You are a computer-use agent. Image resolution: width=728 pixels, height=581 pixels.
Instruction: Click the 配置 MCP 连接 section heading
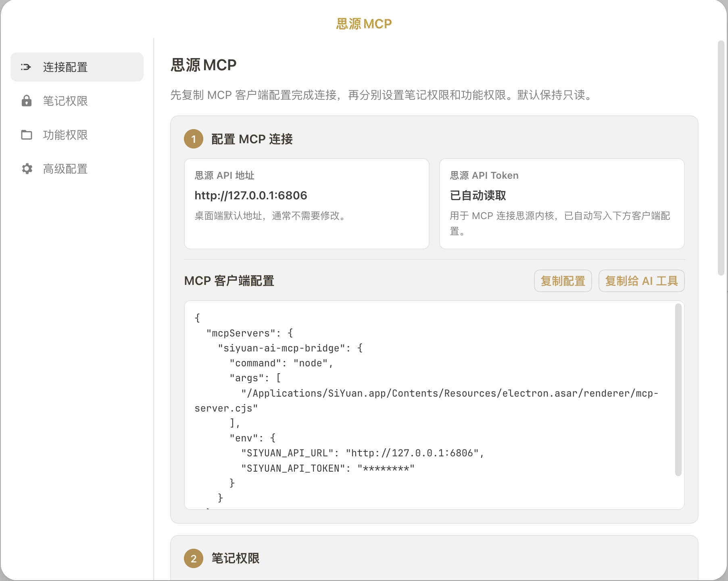pos(252,139)
